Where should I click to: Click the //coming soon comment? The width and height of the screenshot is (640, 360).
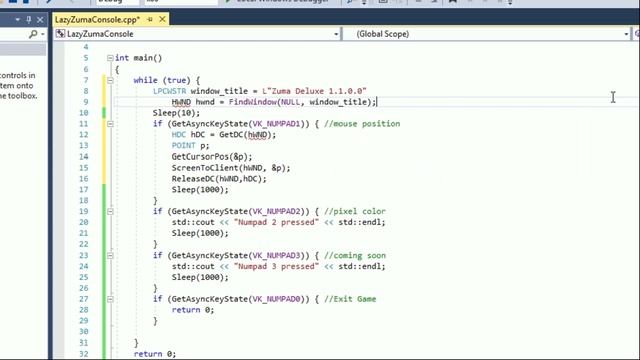tap(355, 256)
